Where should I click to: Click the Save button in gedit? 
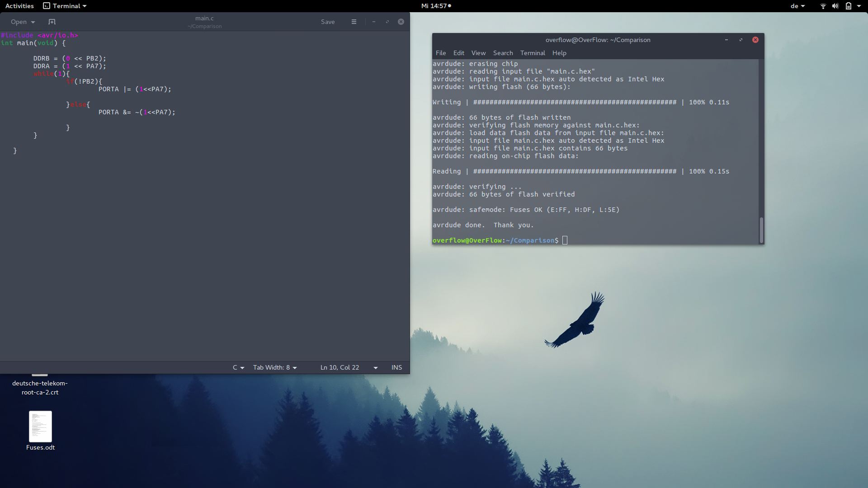coord(328,22)
